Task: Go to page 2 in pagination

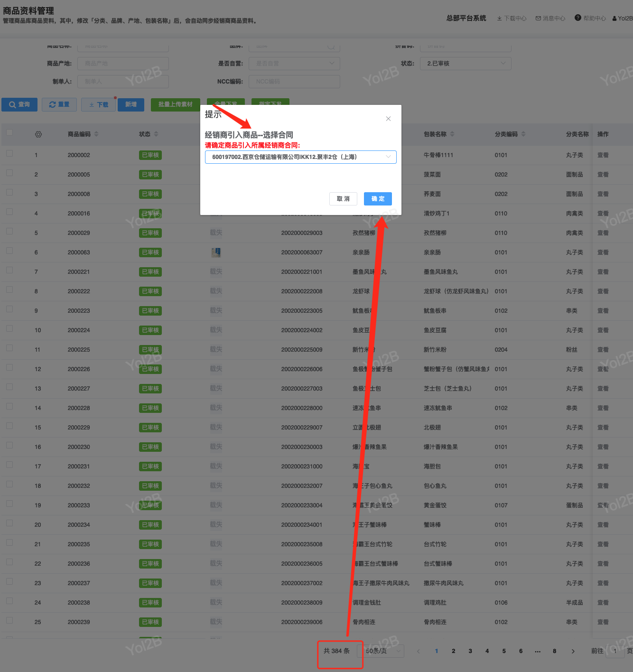Action: point(454,651)
